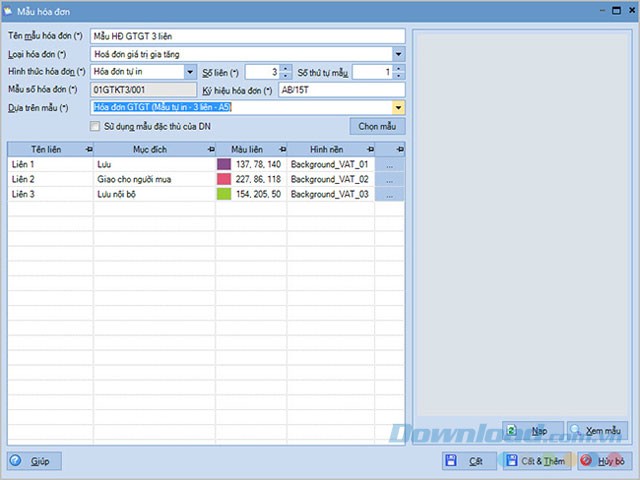Screen dimensions: 640x480
Task: Click the purple color swatch of Liên 1
Action: (x=224, y=163)
